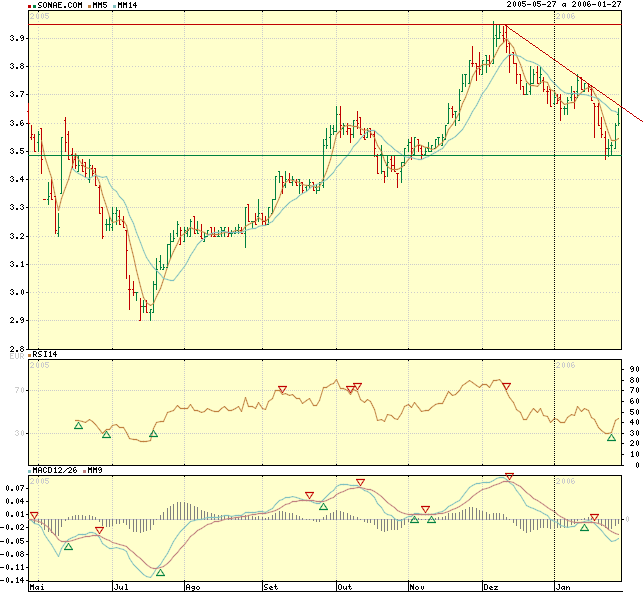Click the MACD red triangle at the December peak
Viewport: 643px width, 595px height.
pos(509,476)
